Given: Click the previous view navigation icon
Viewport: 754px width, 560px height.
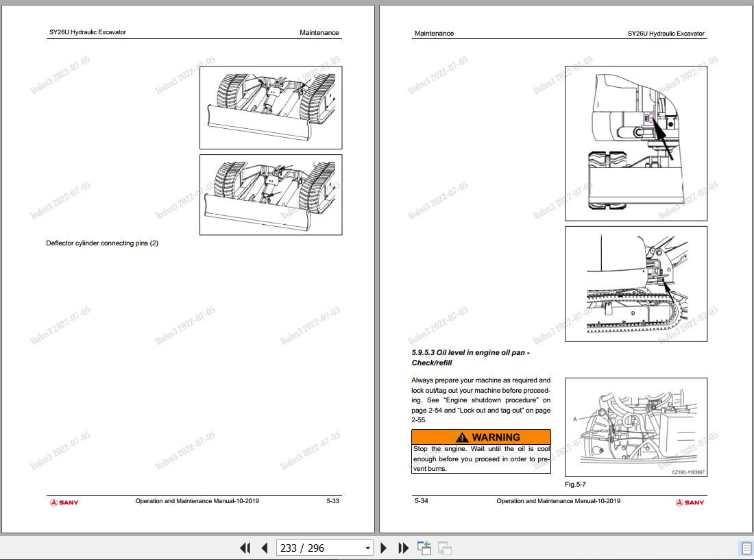Looking at the screenshot, I should tap(424, 548).
